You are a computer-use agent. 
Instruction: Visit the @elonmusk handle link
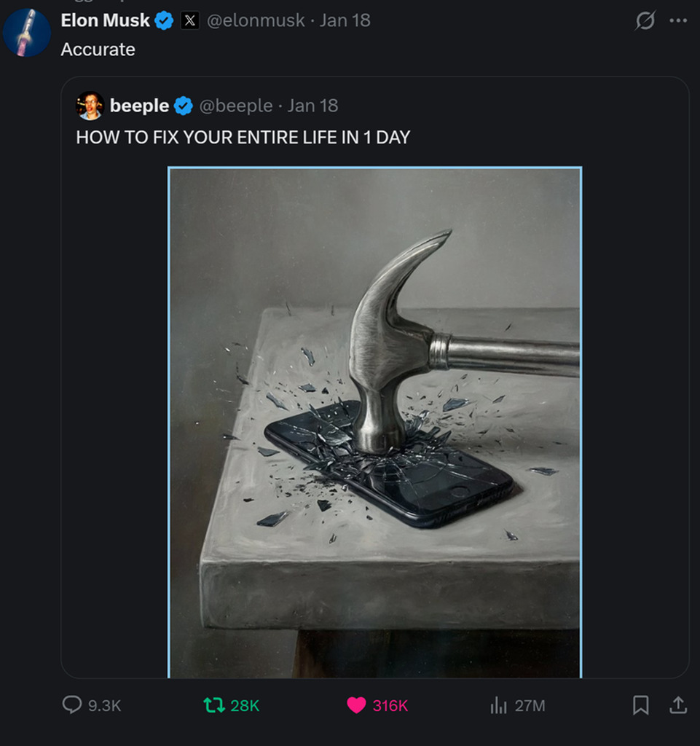tap(256, 21)
